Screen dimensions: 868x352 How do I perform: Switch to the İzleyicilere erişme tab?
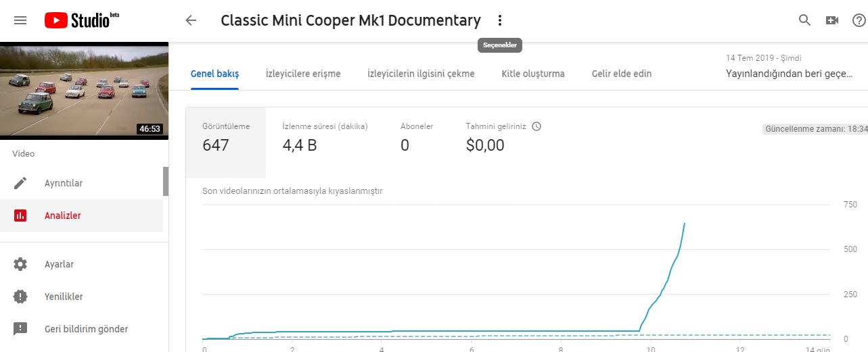pyautogui.click(x=303, y=74)
